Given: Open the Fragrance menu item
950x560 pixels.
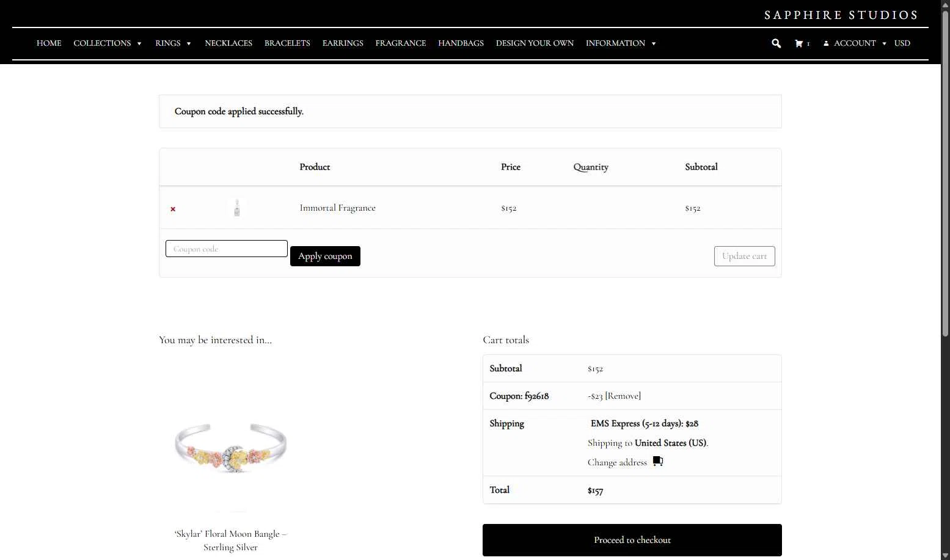Looking at the screenshot, I should [x=401, y=43].
